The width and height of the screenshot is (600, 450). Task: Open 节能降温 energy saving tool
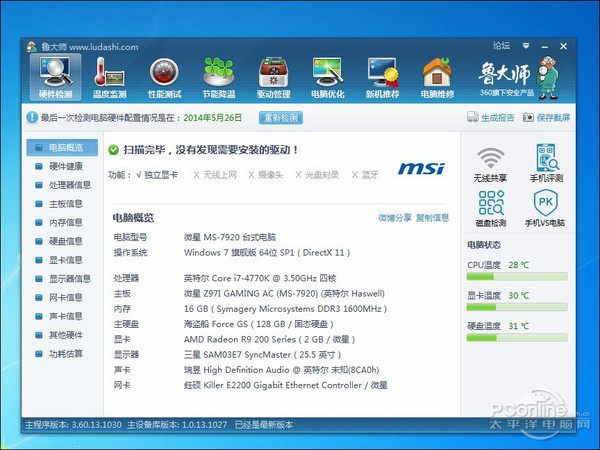[218, 77]
